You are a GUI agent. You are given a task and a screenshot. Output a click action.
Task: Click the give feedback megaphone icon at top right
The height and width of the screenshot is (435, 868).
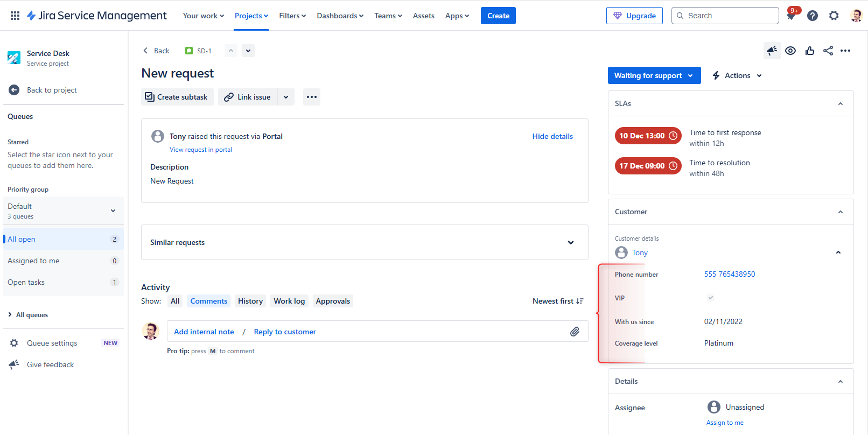772,51
